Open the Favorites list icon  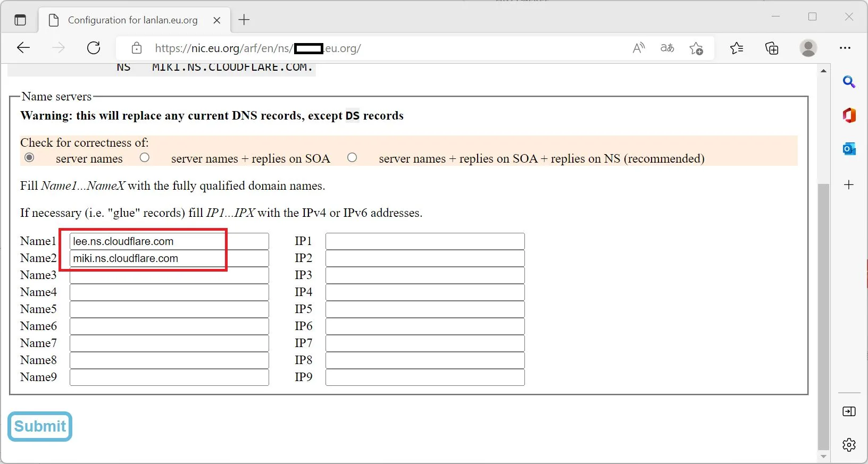[737, 48]
